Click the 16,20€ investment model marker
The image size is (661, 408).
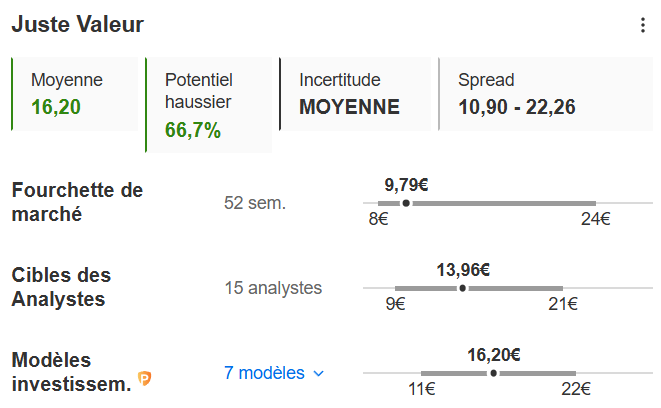(x=493, y=373)
